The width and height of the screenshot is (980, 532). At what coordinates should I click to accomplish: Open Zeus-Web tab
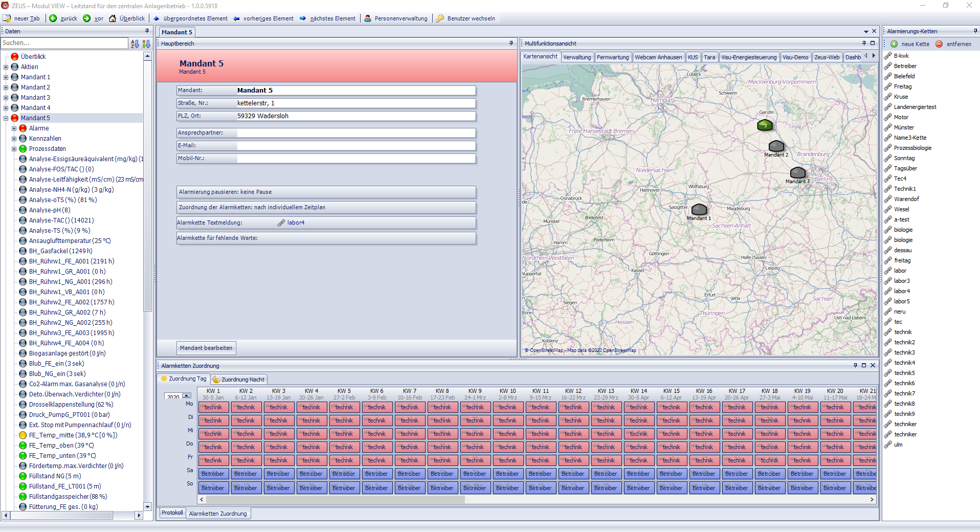click(x=827, y=57)
